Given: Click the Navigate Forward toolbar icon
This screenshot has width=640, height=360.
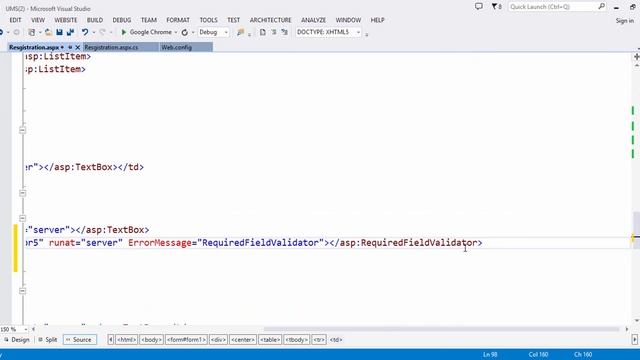Looking at the screenshot, I should point(17,32).
